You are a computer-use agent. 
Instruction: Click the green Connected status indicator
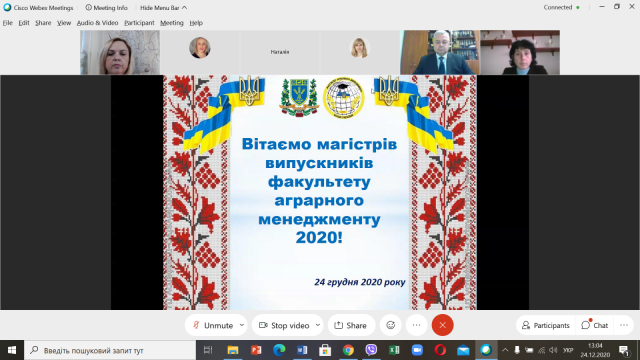tap(578, 7)
